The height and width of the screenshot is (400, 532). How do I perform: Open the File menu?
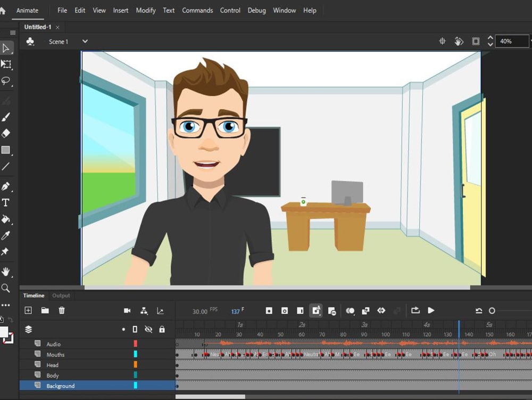tap(62, 11)
